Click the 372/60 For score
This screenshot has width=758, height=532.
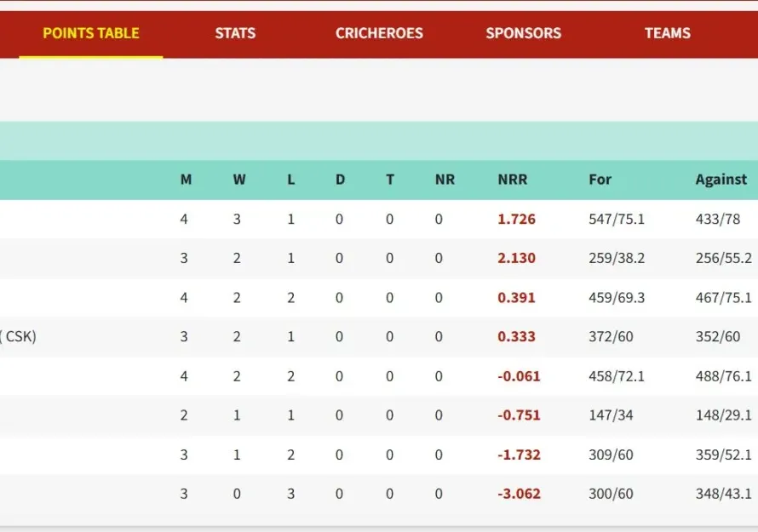(611, 336)
